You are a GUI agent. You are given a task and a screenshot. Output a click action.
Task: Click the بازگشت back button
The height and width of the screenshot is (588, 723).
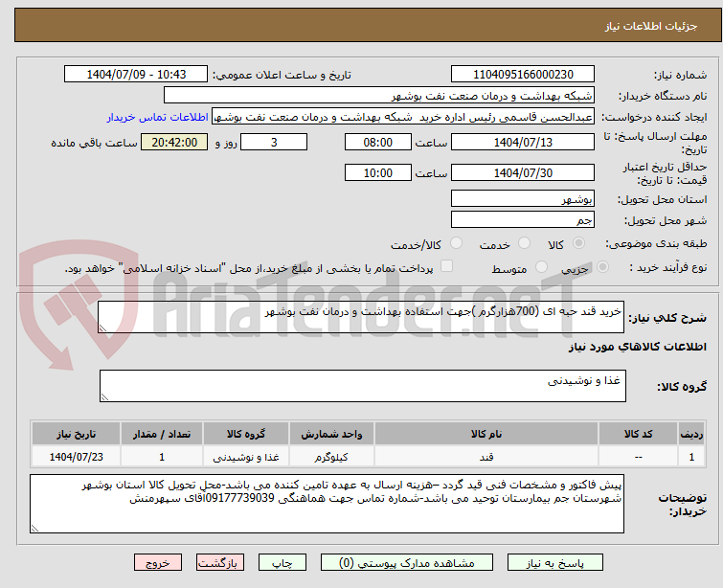220,563
